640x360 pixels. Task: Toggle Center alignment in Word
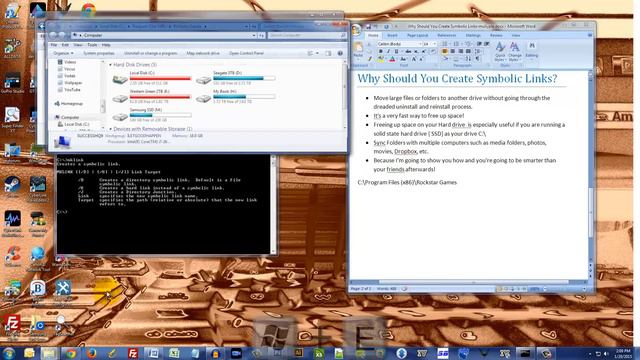(453, 51)
